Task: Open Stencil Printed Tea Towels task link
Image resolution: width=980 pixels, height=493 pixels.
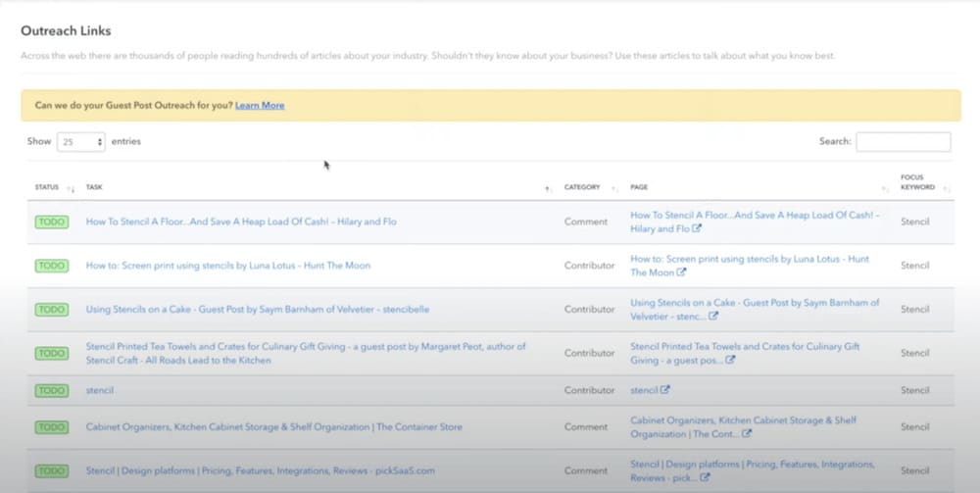Action: click(306, 353)
